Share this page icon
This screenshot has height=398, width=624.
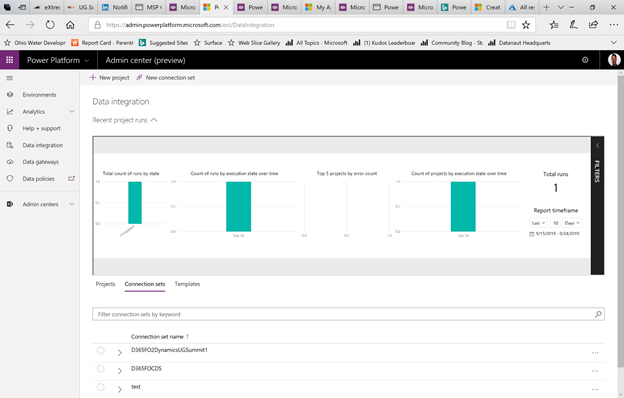point(593,25)
